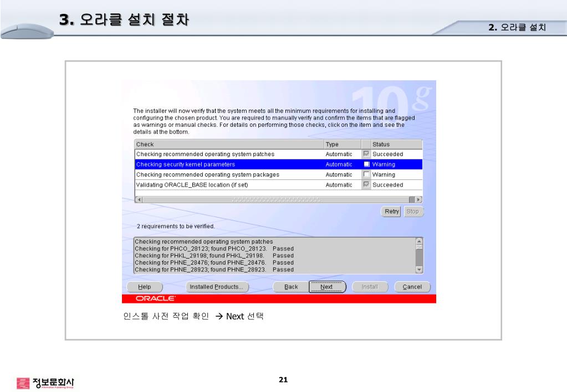The image size is (567, 392).
Task: Click the PHKL_29198 Passed log line
Action: coord(214,255)
